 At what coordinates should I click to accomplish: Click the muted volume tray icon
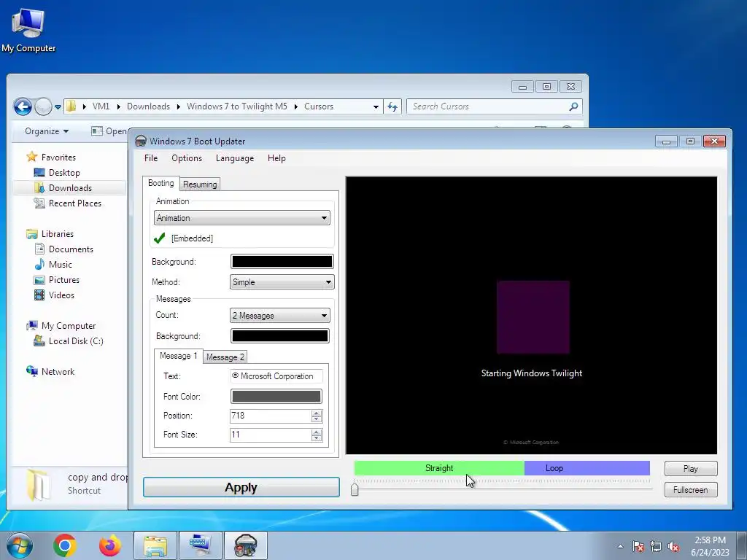click(673, 546)
